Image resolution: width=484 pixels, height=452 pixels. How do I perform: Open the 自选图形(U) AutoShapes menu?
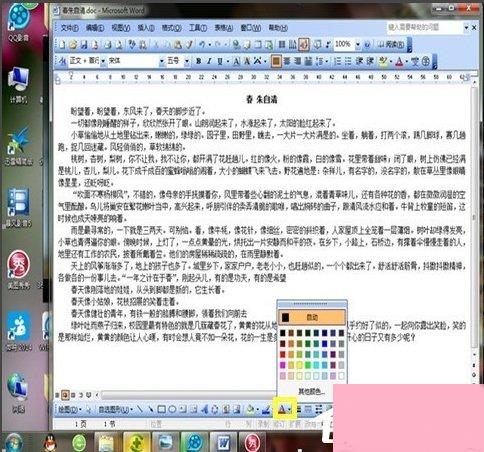coord(116,409)
